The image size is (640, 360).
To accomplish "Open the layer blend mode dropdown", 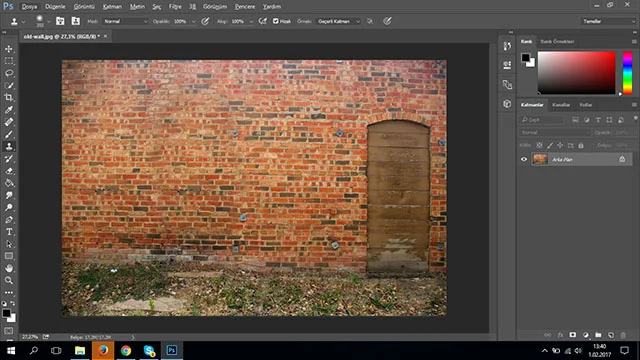I will coord(555,132).
